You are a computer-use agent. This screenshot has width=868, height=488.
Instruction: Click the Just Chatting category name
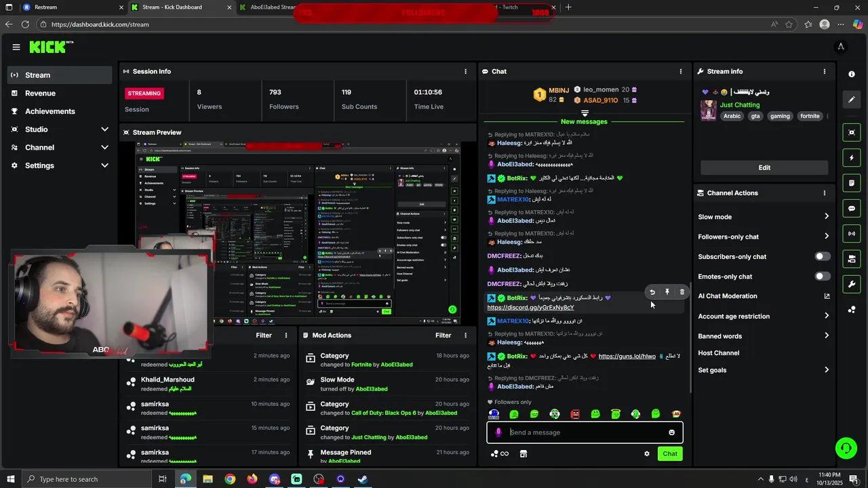pos(740,105)
